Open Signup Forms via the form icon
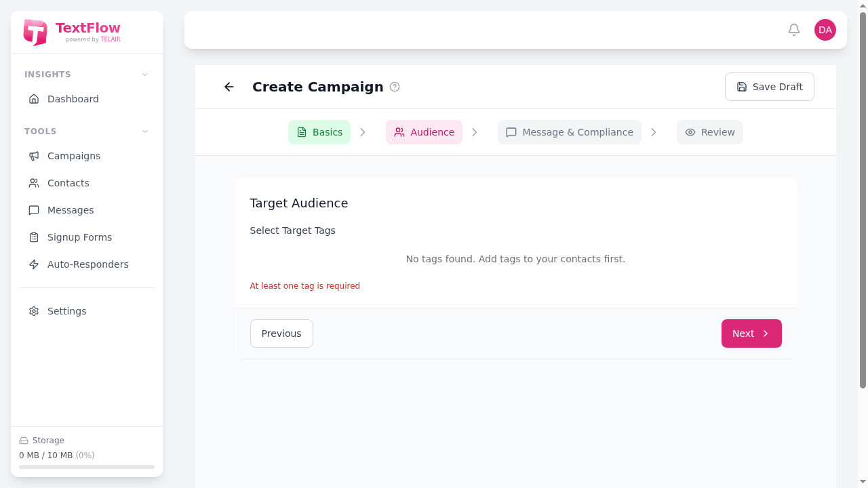The height and width of the screenshot is (488, 868). click(x=34, y=237)
